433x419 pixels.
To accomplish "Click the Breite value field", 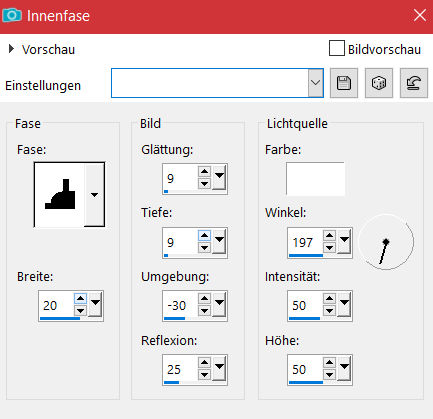I will pyautogui.click(x=56, y=305).
